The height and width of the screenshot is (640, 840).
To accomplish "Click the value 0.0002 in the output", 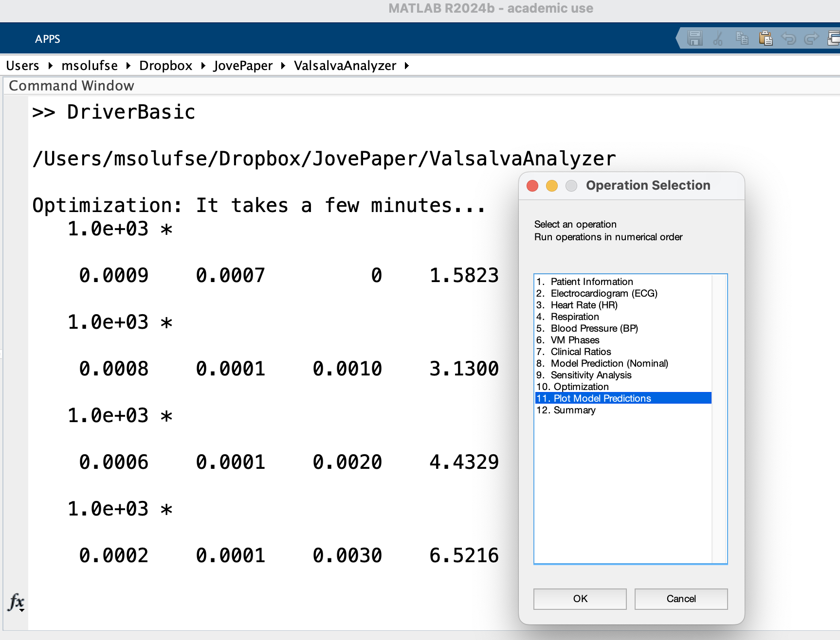I will pyautogui.click(x=114, y=556).
